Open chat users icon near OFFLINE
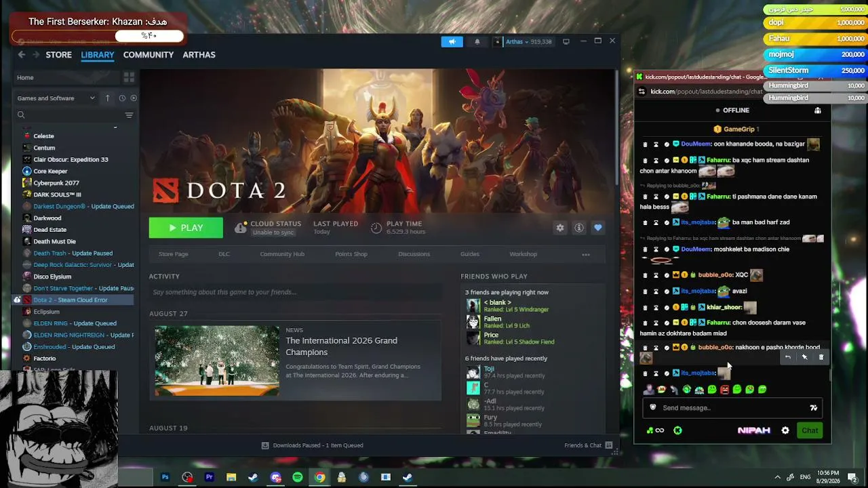868x488 pixels. (818, 110)
